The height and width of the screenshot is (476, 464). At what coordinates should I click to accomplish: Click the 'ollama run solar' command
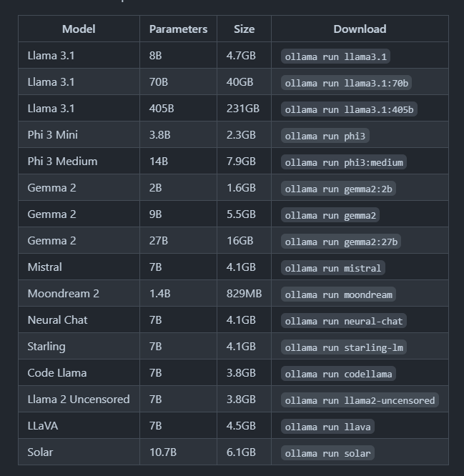coord(327,452)
